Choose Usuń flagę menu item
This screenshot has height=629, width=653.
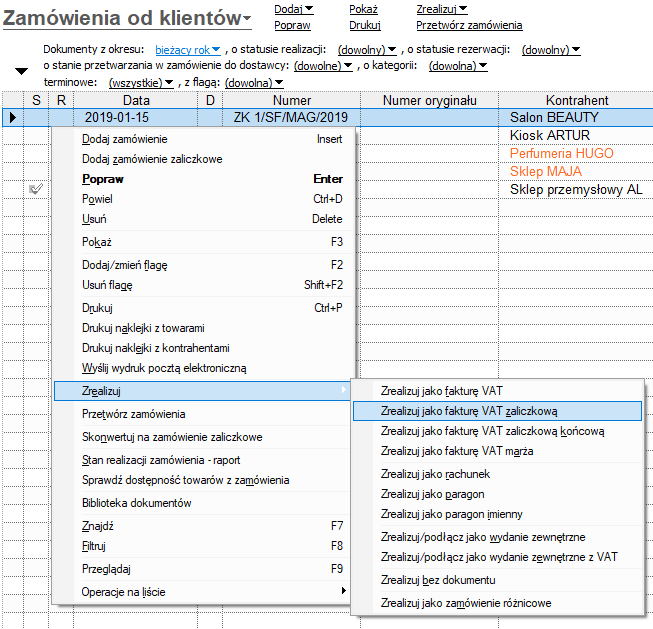(204, 285)
